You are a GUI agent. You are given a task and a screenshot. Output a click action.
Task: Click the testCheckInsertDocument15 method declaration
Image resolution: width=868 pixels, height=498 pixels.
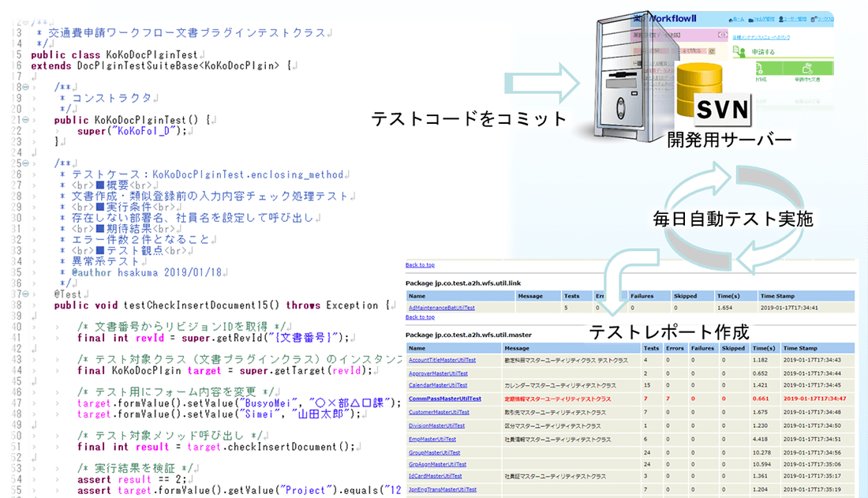(222, 305)
